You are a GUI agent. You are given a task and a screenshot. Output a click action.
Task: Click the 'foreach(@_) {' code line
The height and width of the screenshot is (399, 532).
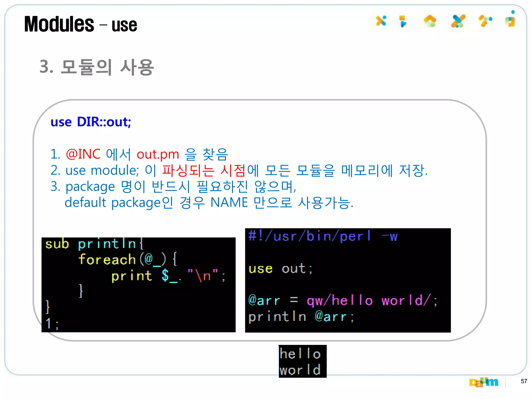[128, 260]
